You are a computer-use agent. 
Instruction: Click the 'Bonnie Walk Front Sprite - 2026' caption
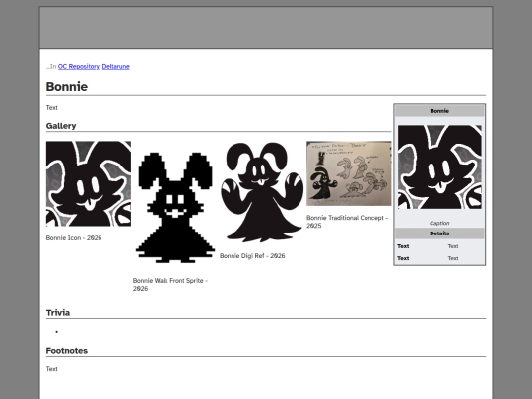[170, 285]
